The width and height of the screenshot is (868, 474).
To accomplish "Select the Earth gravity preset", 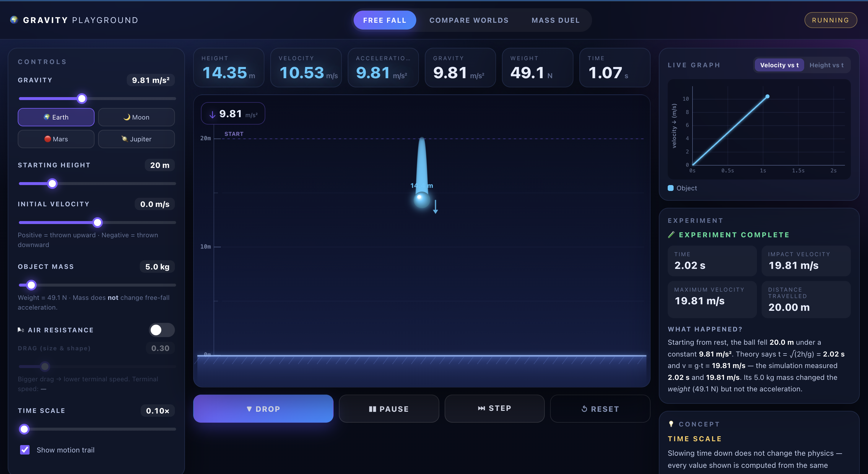I will [56, 117].
